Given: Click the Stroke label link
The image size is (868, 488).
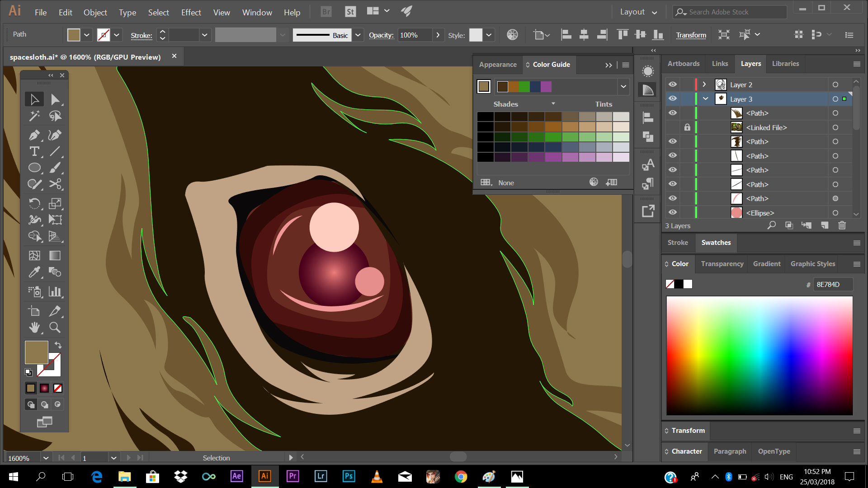Looking at the screenshot, I should [x=142, y=36].
